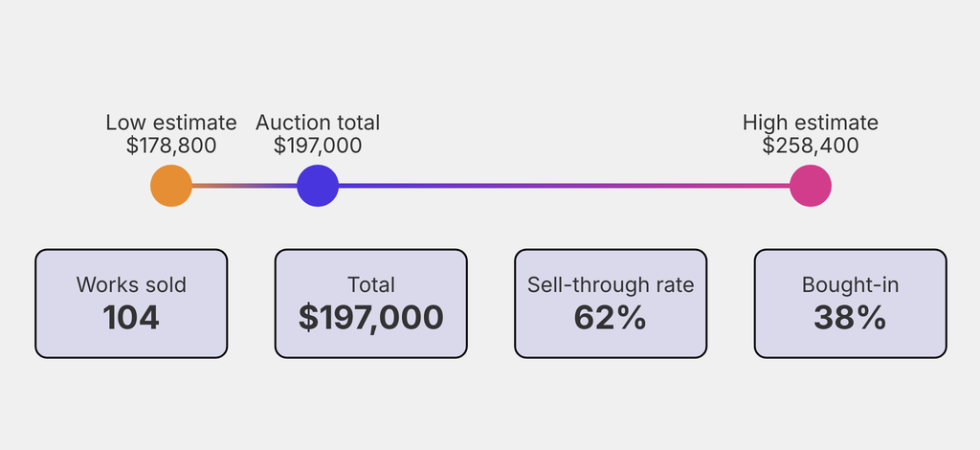Click the pink High estimate dot
Image resolution: width=980 pixels, height=450 pixels.
811,186
